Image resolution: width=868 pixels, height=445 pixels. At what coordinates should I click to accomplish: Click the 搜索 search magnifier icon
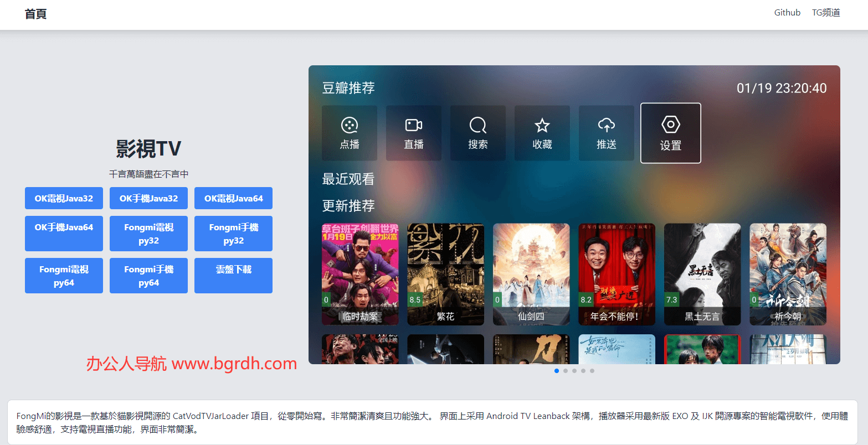pos(477,126)
